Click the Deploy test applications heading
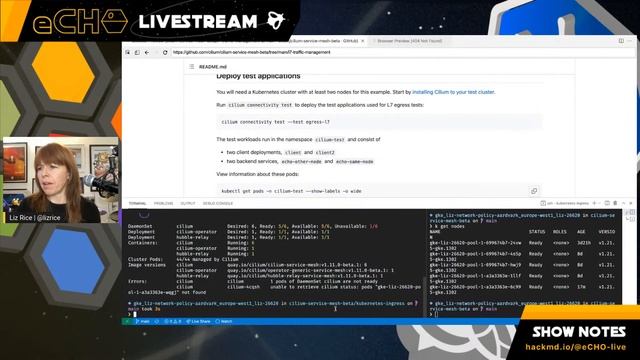Viewport: 640px width, 360px height. pos(258,76)
